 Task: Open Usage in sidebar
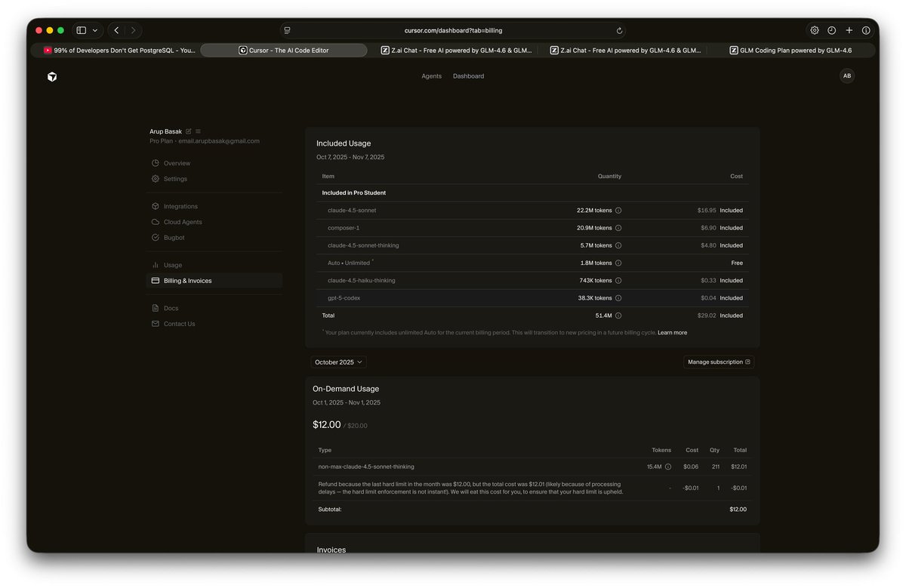click(x=214, y=265)
